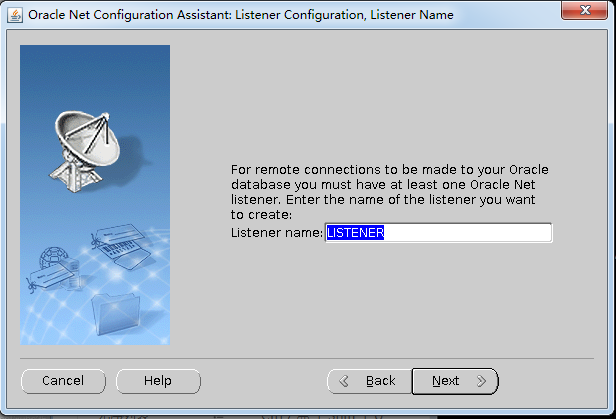616x419 pixels.
Task: Cancel the listener configuration
Action: [x=63, y=381]
